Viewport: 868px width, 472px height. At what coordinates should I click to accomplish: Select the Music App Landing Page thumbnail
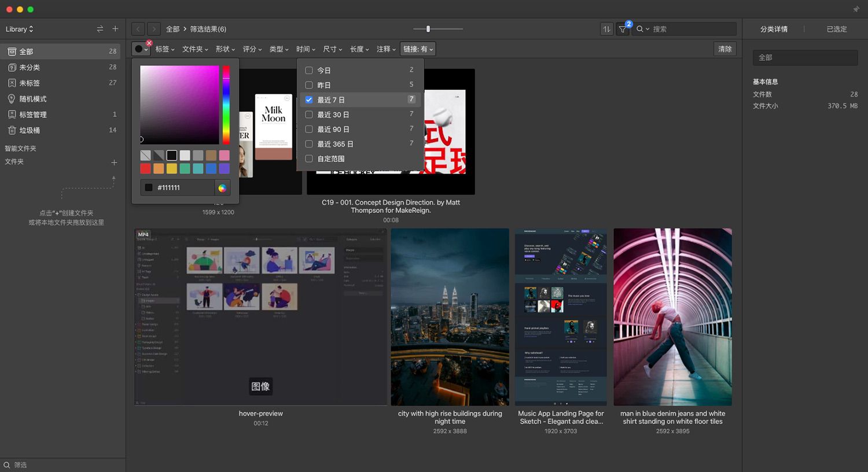(x=561, y=317)
